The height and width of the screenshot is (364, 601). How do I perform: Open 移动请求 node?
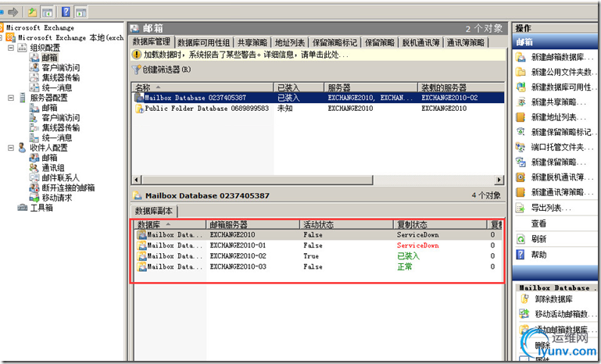(57, 198)
